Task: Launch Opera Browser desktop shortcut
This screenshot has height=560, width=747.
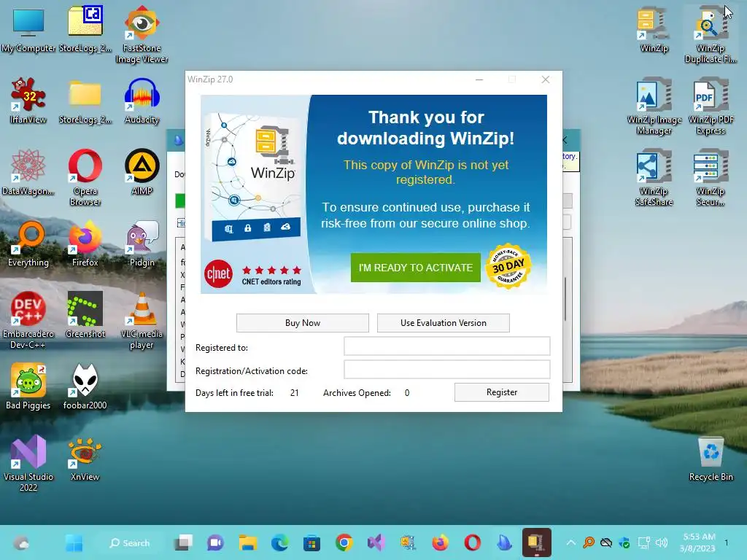Action: [85, 177]
